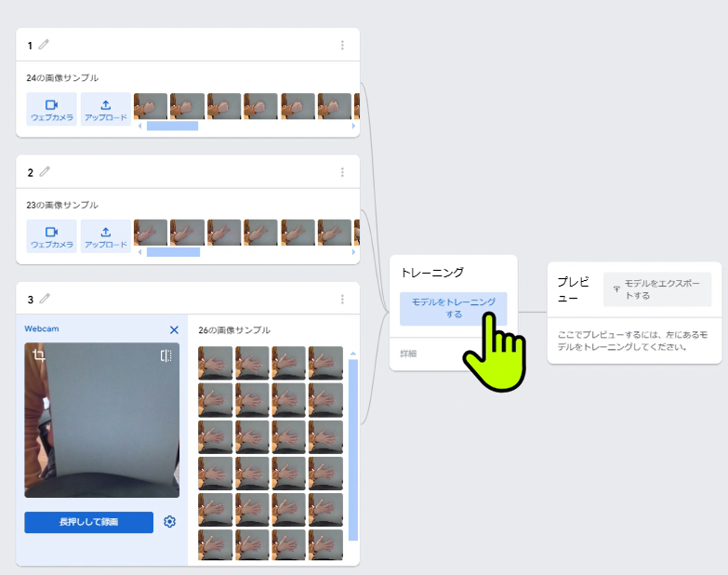Click the Webcam panel label
The image size is (728, 575).
[x=42, y=328]
